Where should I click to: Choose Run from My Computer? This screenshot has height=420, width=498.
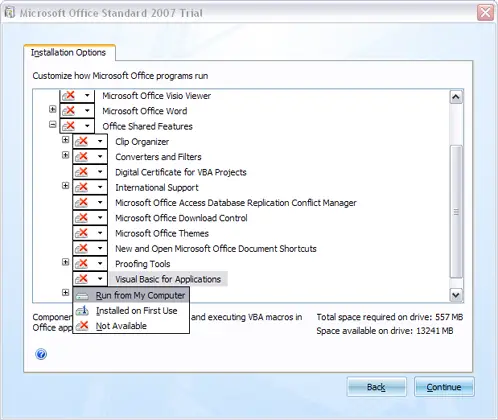pyautogui.click(x=131, y=295)
